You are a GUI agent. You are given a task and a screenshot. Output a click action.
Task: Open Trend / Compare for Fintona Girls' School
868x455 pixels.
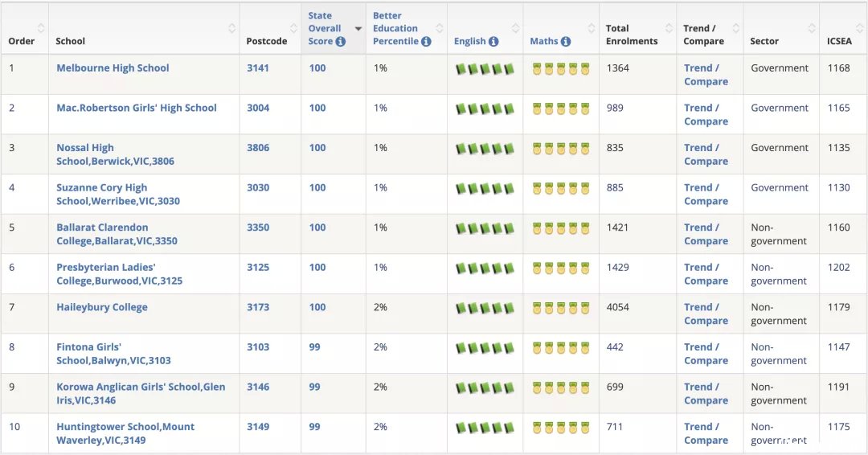tap(706, 354)
